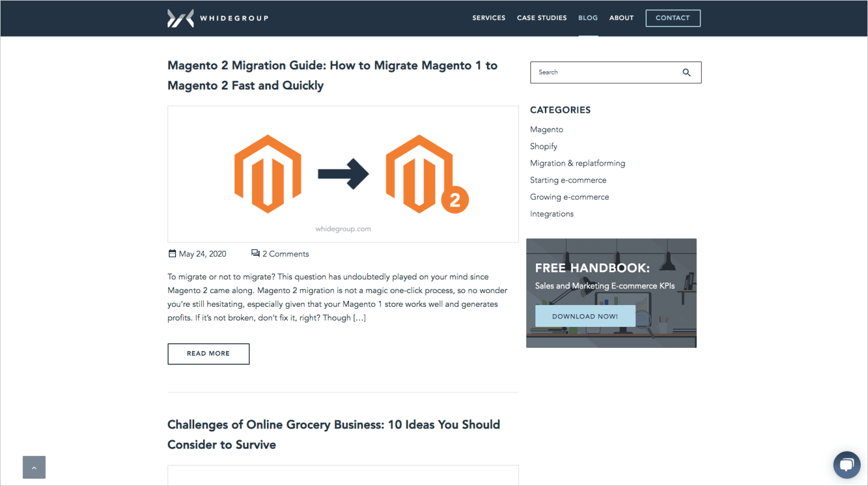Image resolution: width=868 pixels, height=486 pixels.
Task: Click the Categories heading
Action: (x=560, y=110)
